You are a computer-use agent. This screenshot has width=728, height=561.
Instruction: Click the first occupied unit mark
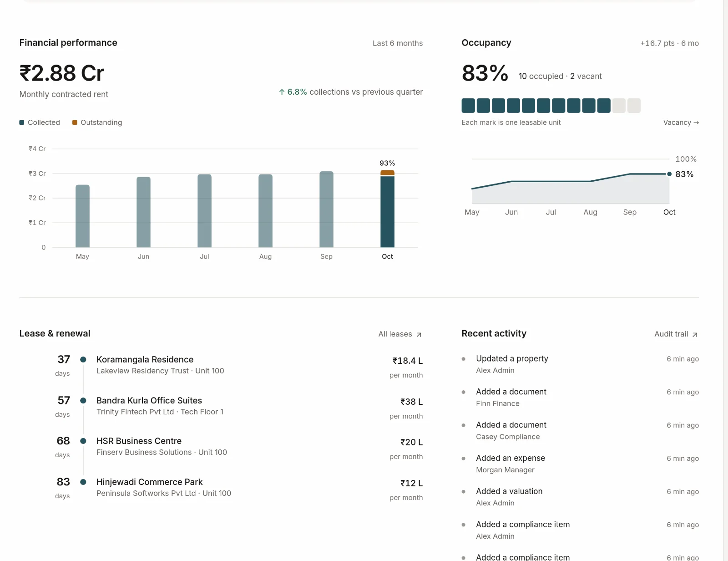(x=468, y=106)
